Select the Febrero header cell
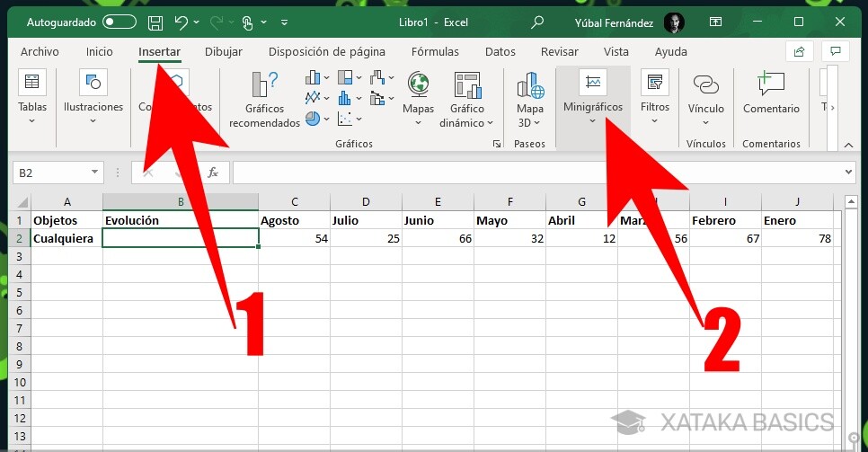Viewport: 868px width, 452px height. pyautogui.click(x=725, y=220)
